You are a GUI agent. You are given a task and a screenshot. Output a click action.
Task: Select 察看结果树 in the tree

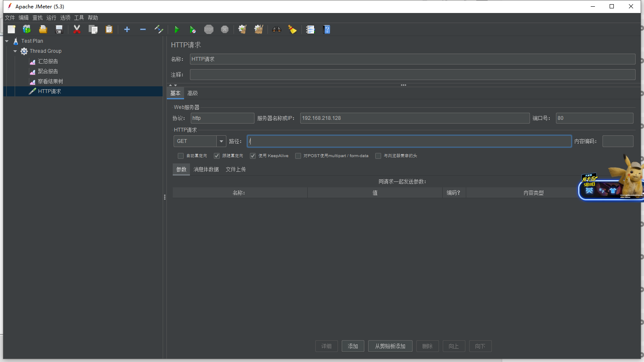pos(50,81)
